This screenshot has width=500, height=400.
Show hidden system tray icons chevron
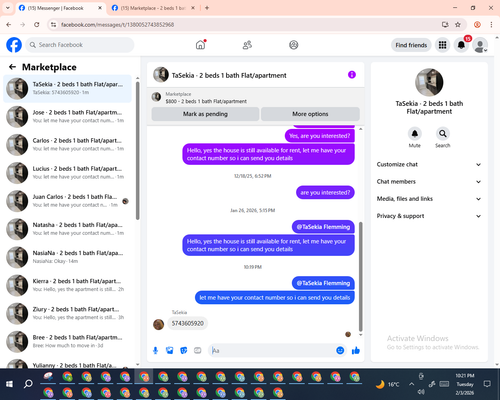(x=412, y=384)
